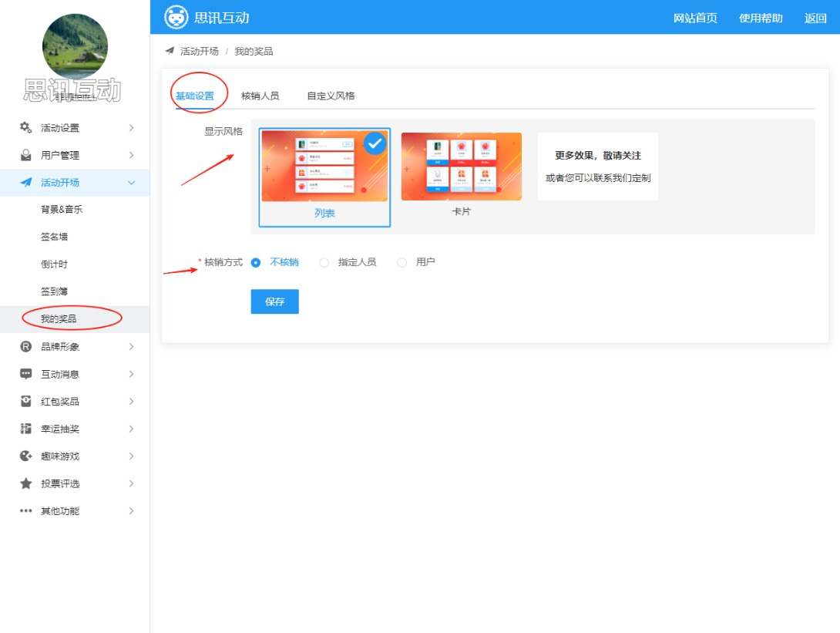This screenshot has width=840, height=633.
Task: Click the 显示风格 label
Action: click(x=223, y=131)
